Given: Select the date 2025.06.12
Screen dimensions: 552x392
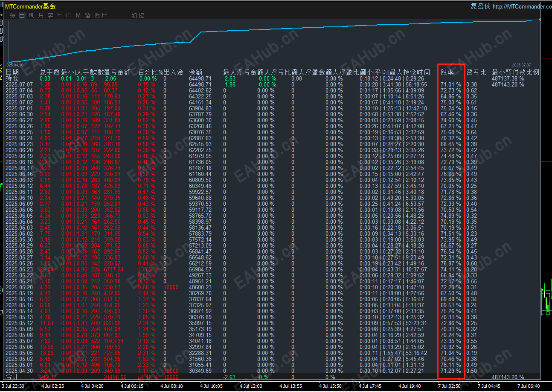Looking at the screenshot, I should tap(19, 186).
